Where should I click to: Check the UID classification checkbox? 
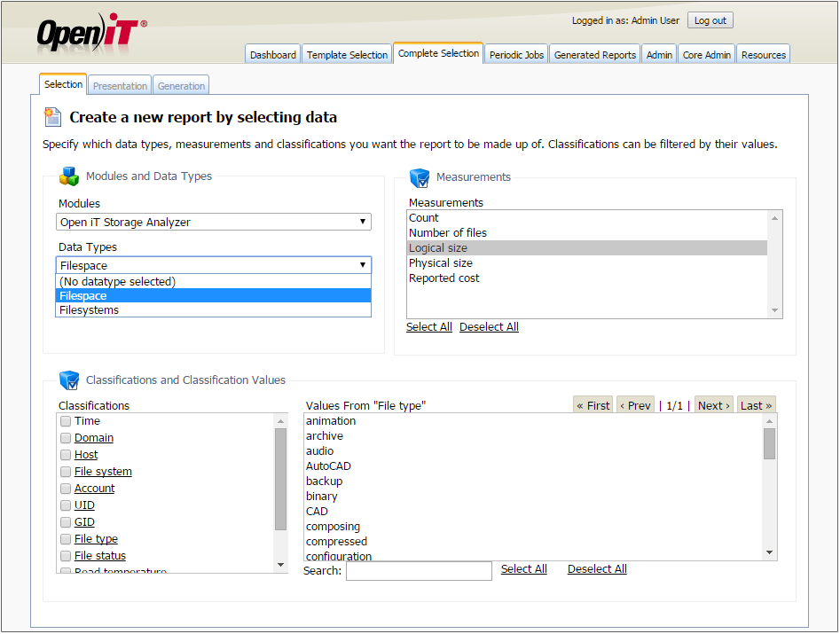66,505
